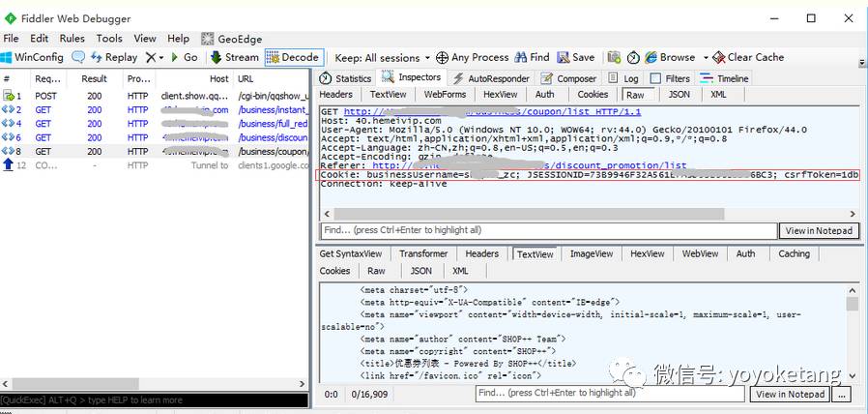868x414 pixels.
Task: Click the Browse Internet Explorer icon
Action: [651, 58]
